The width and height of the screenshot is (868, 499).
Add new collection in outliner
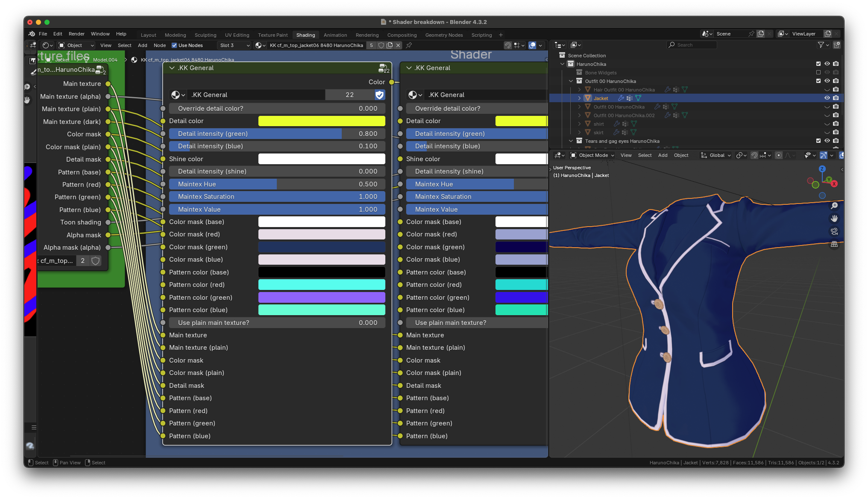point(837,45)
